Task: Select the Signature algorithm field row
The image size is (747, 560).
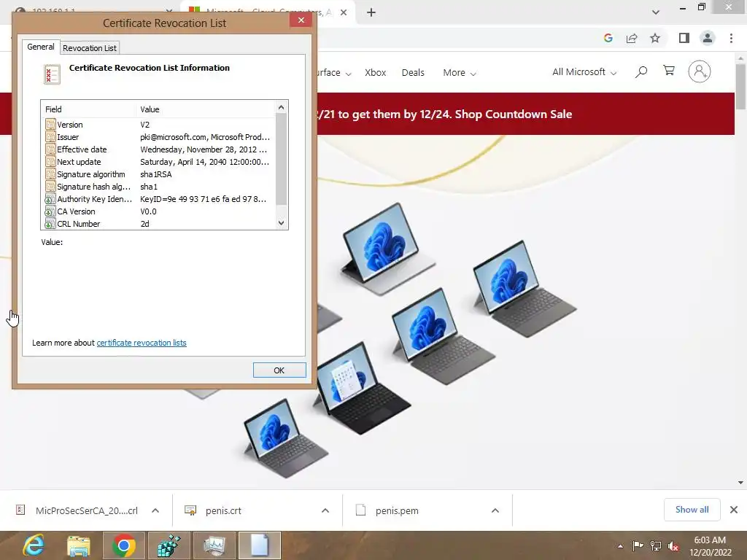Action: (x=160, y=174)
